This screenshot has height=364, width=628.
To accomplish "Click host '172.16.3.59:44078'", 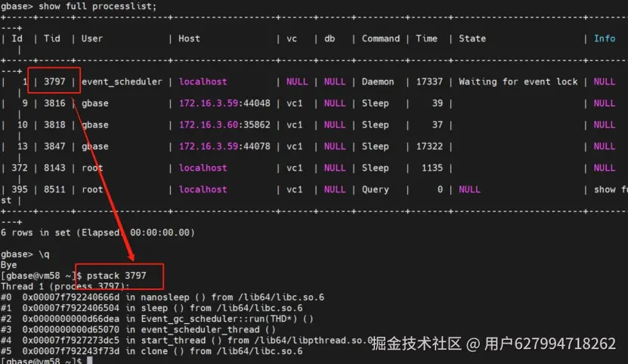I will pos(224,147).
